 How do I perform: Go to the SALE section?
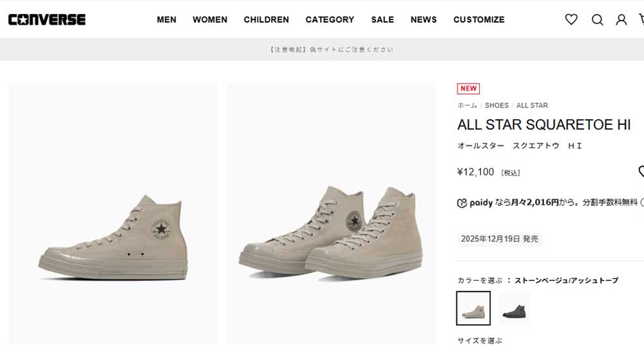pyautogui.click(x=383, y=19)
